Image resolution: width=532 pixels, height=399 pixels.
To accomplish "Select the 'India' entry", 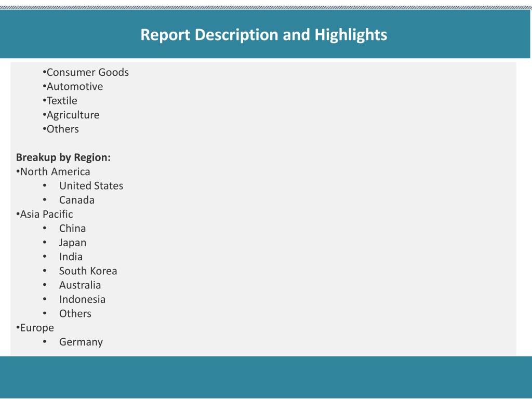I will click(71, 257).
